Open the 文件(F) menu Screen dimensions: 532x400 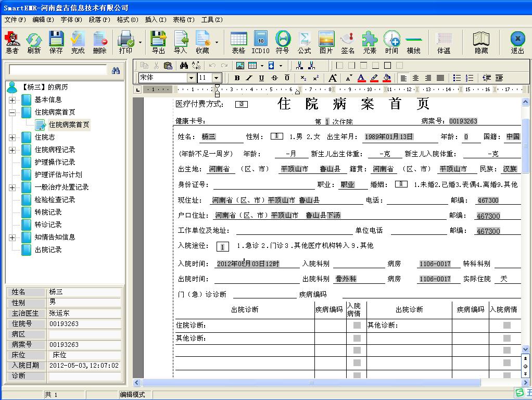(15, 20)
